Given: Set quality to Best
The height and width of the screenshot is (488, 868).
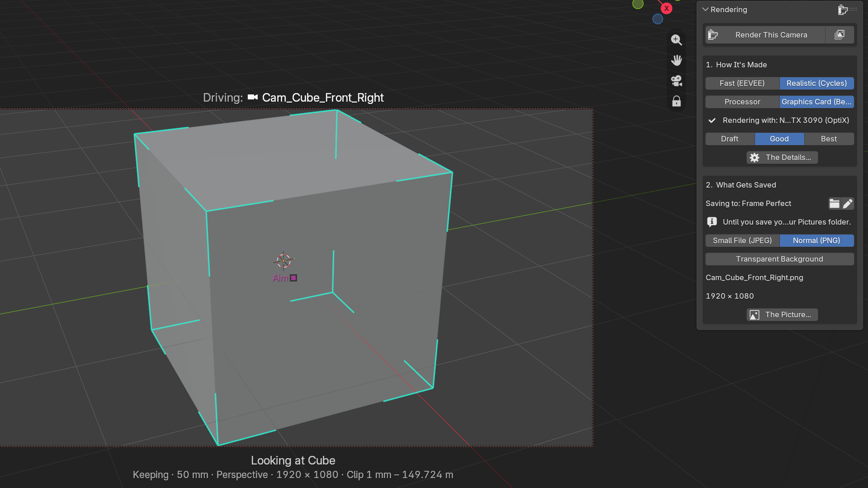Looking at the screenshot, I should [829, 139].
